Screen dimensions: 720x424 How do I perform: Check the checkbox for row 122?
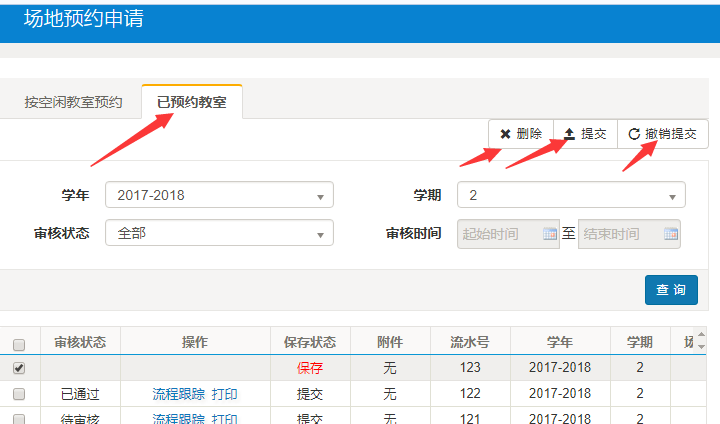19,394
